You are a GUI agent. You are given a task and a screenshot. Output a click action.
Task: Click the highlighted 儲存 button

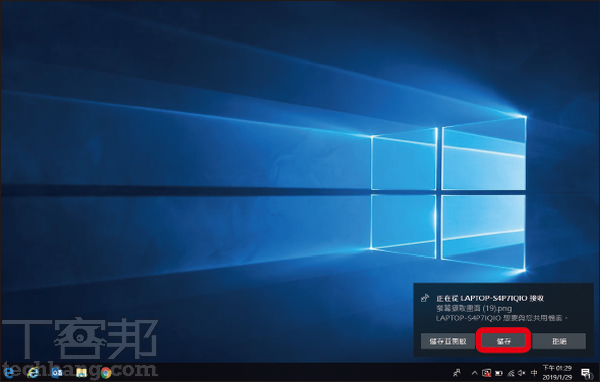[x=504, y=341]
